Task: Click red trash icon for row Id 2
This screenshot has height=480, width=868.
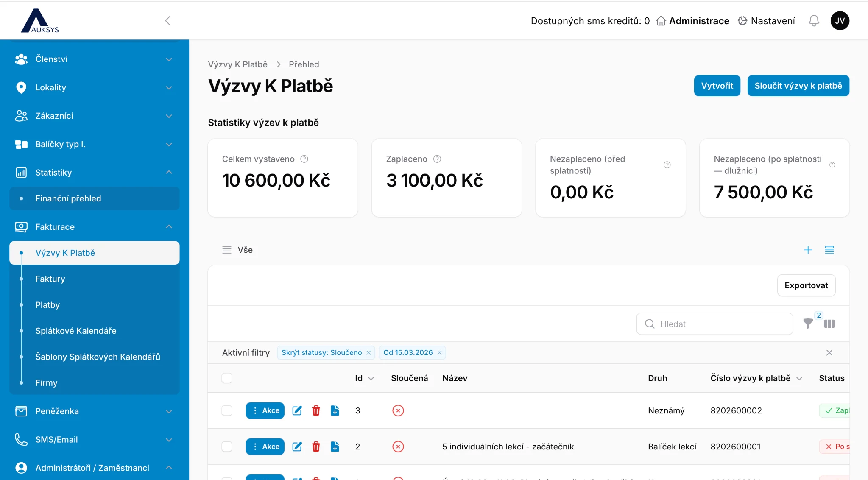Action: click(316, 447)
